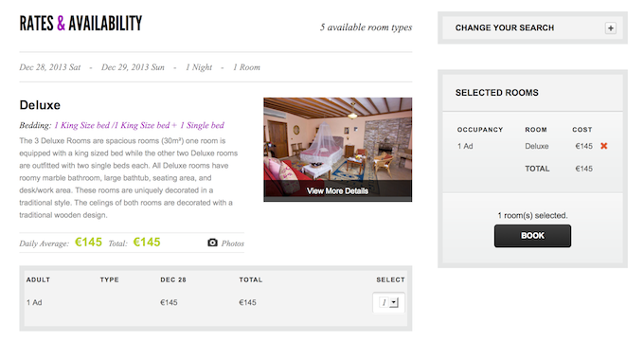Click the 'Dec 29, 2013 Sun' date
Image resolution: width=644 pixels, height=342 pixels.
pyautogui.click(x=133, y=67)
